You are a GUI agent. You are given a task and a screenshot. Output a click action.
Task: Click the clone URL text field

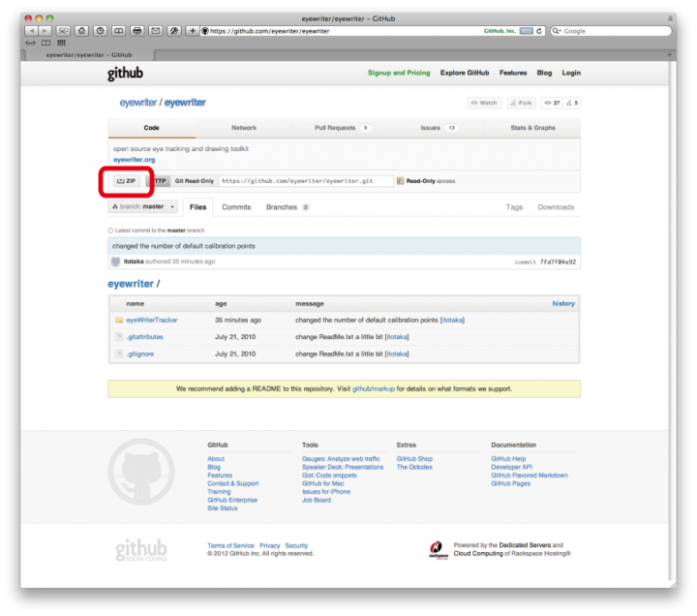tap(306, 181)
